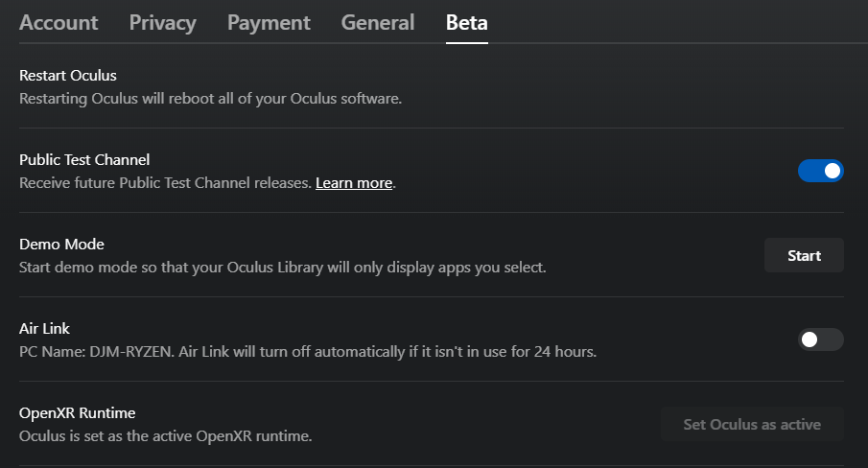Open the Learn more link
The width and height of the screenshot is (868, 468).
coord(354,182)
